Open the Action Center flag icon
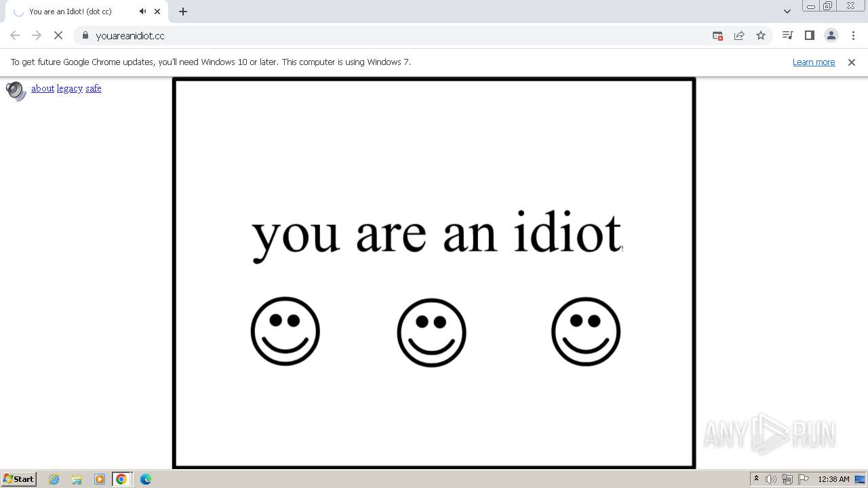Image resolution: width=868 pixels, height=488 pixels. [x=804, y=479]
